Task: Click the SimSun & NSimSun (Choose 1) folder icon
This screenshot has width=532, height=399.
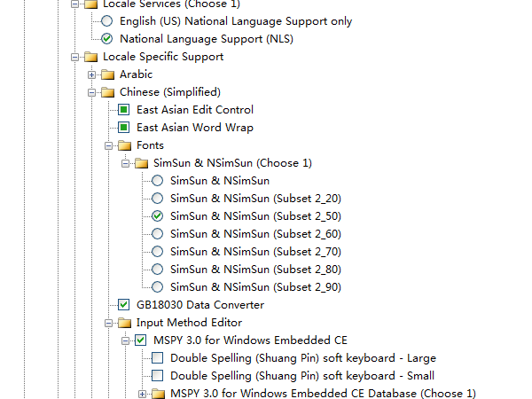Action: coord(141,163)
